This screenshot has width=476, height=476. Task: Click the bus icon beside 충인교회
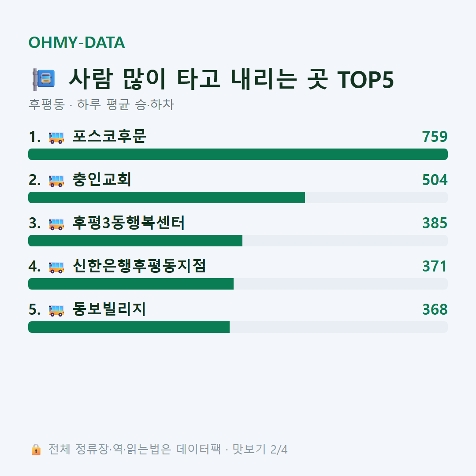(x=56, y=181)
